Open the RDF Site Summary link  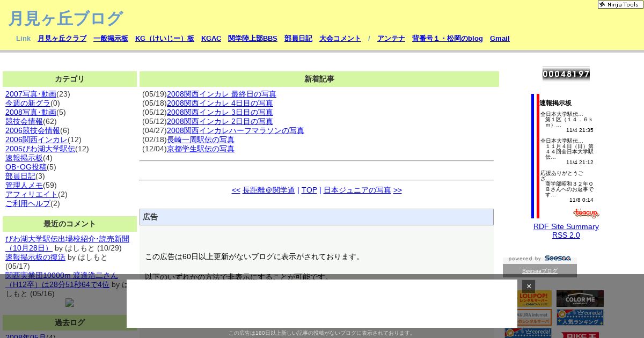pyautogui.click(x=566, y=226)
